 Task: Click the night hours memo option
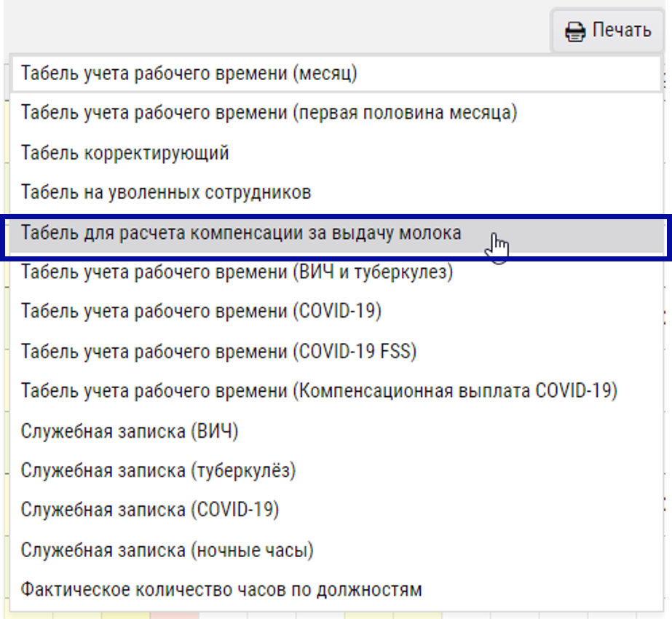(167, 550)
